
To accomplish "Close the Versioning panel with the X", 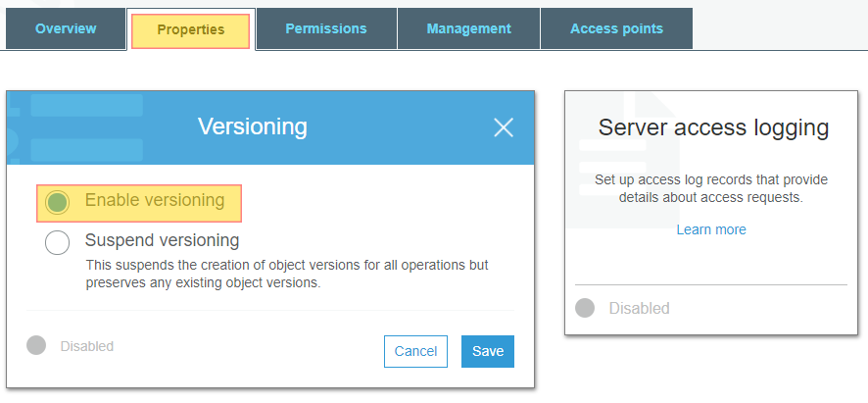I will [x=504, y=128].
